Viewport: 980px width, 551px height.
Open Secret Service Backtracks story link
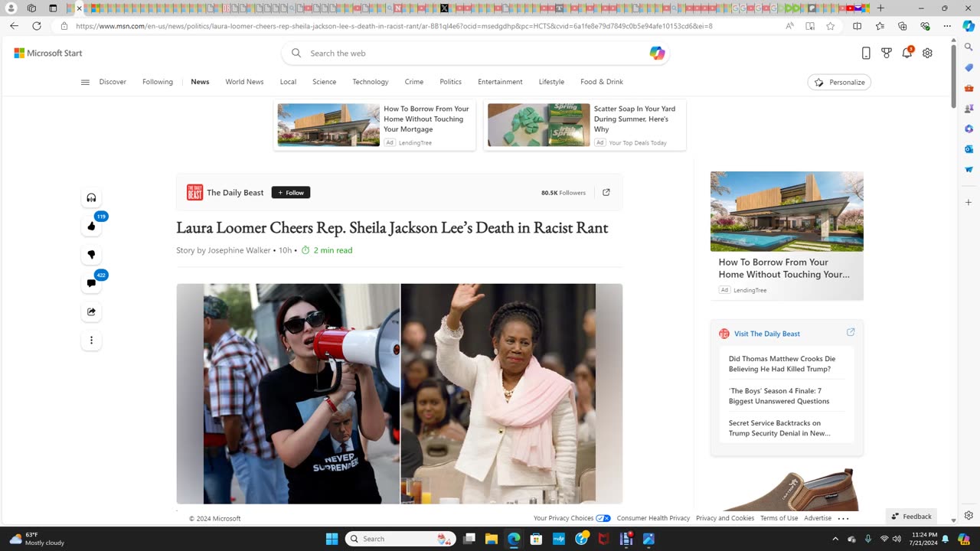coord(779,428)
